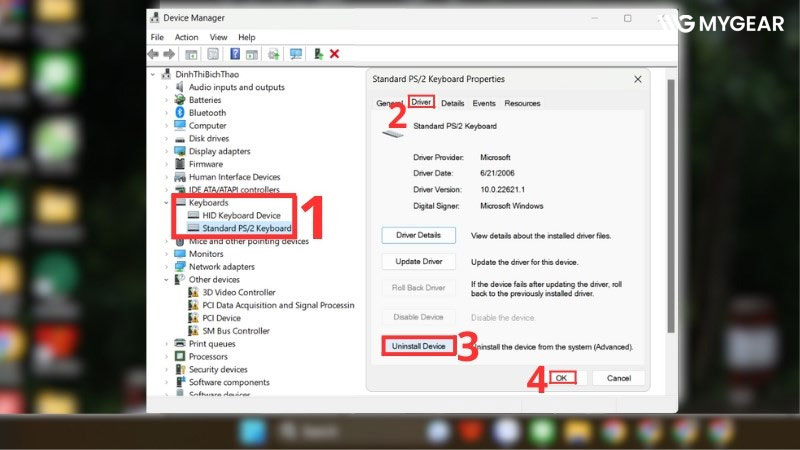Click the Bluetooth device icon
This screenshot has width=800, height=450.
point(180,113)
